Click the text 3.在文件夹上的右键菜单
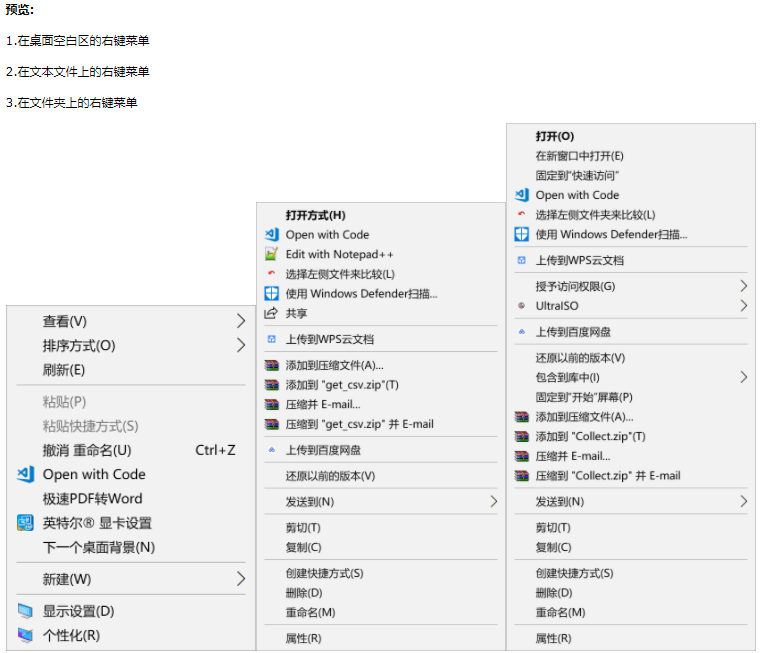775x653 pixels. (x=72, y=102)
